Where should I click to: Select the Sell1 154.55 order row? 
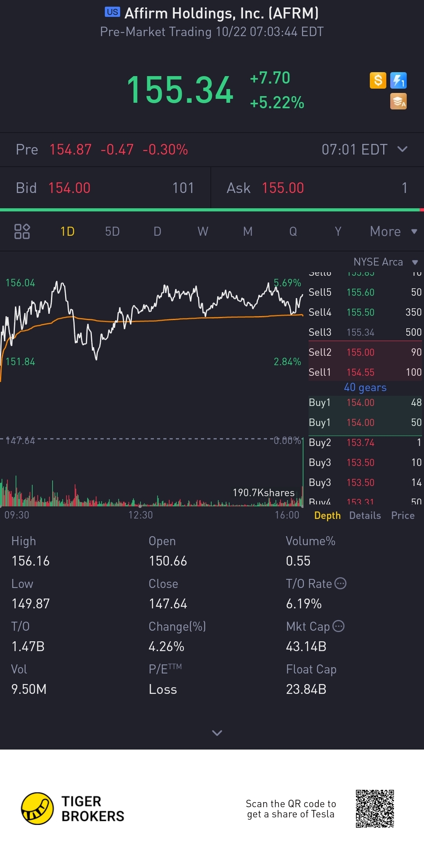(x=365, y=372)
